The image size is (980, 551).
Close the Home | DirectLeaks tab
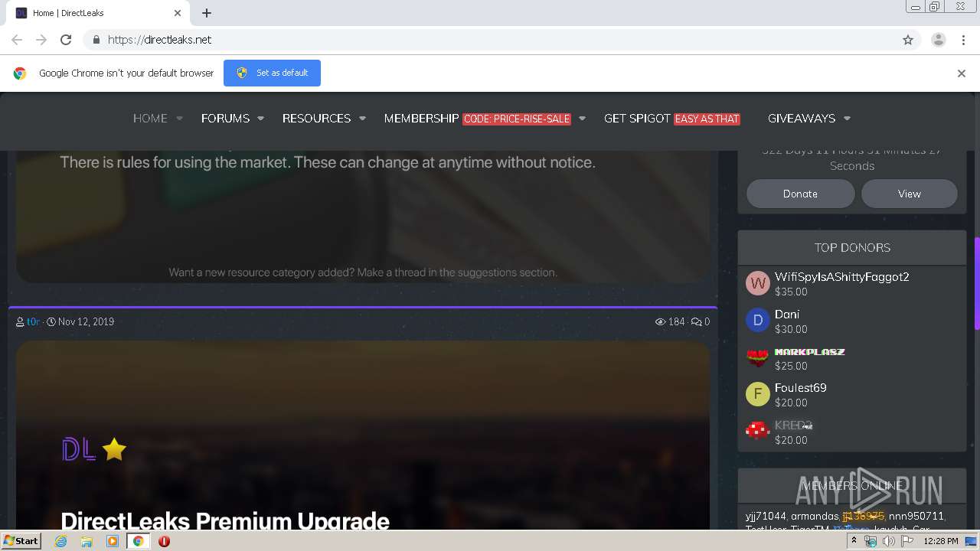coord(178,13)
